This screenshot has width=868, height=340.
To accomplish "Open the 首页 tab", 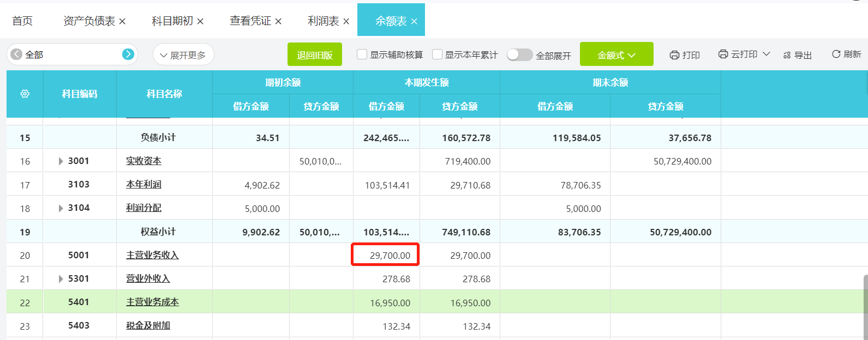I will click(x=22, y=21).
